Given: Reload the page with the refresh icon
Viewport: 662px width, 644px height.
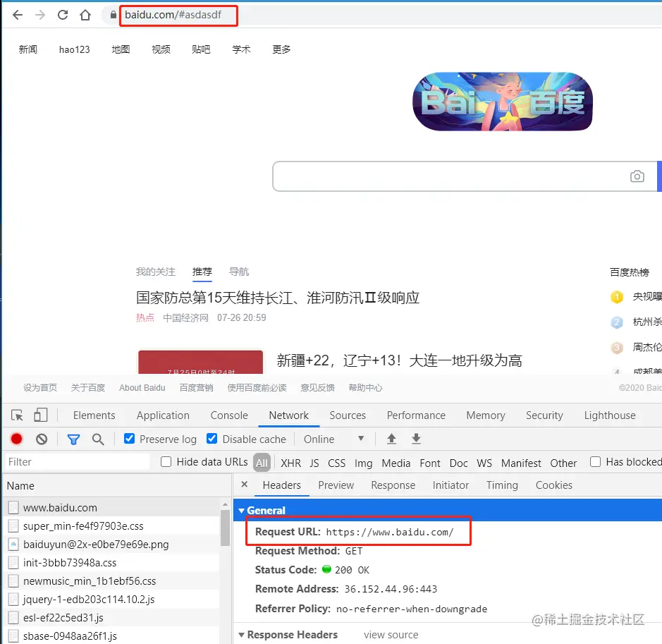Looking at the screenshot, I should [x=63, y=16].
